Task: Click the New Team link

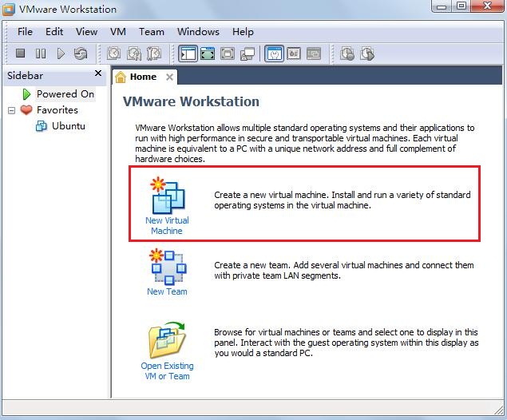Action: click(167, 291)
